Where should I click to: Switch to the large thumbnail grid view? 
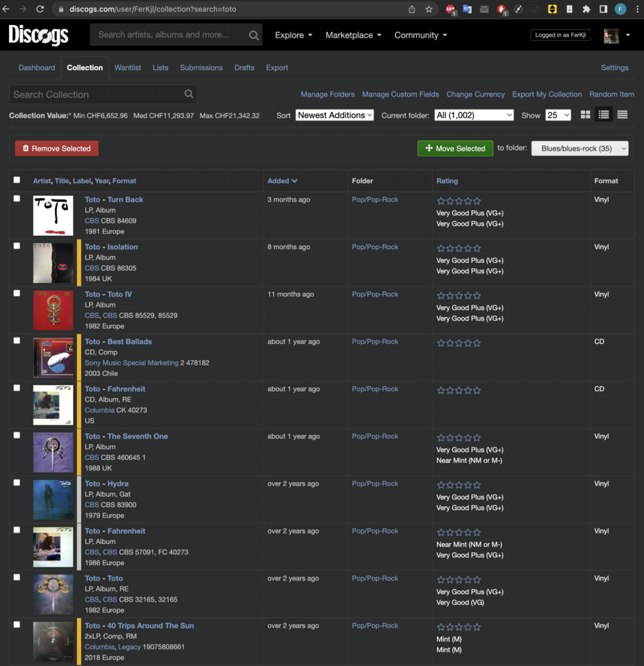click(x=586, y=114)
